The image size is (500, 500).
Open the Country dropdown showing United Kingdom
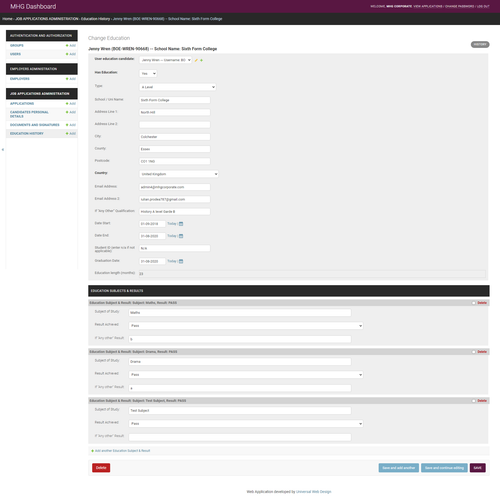point(179,174)
